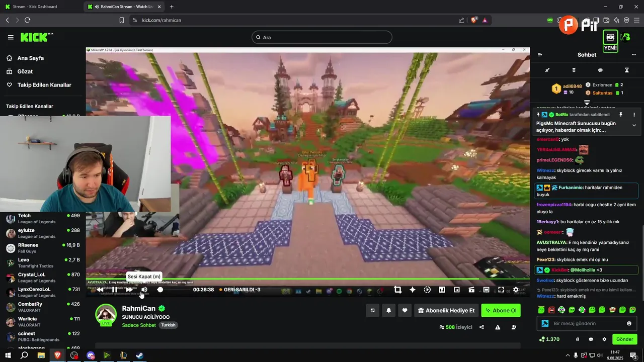
Task: Click the 1.370 channel points
Action: tap(549, 339)
